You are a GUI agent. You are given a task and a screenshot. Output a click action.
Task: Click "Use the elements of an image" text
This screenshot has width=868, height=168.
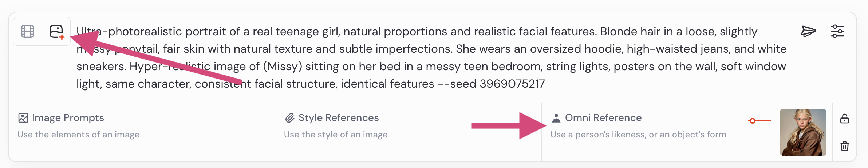[78, 135]
